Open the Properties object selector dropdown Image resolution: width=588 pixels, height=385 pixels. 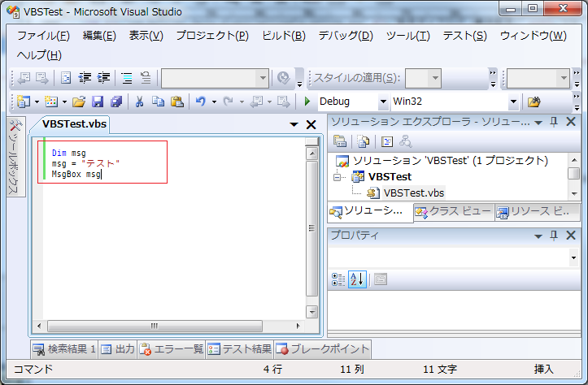(x=573, y=257)
